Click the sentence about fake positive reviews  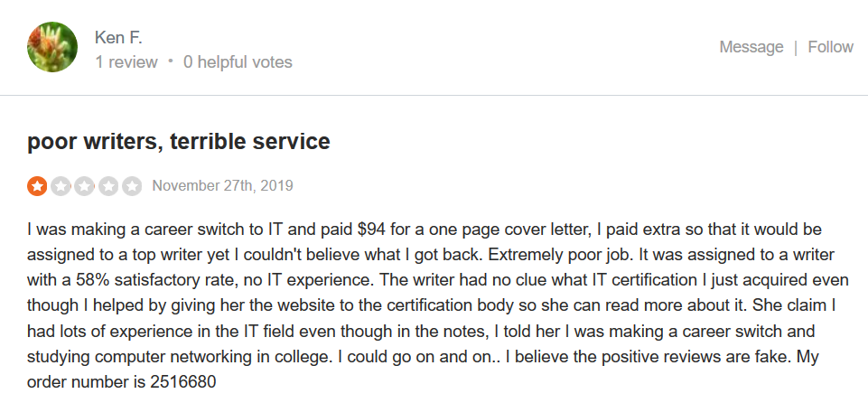click(x=649, y=357)
